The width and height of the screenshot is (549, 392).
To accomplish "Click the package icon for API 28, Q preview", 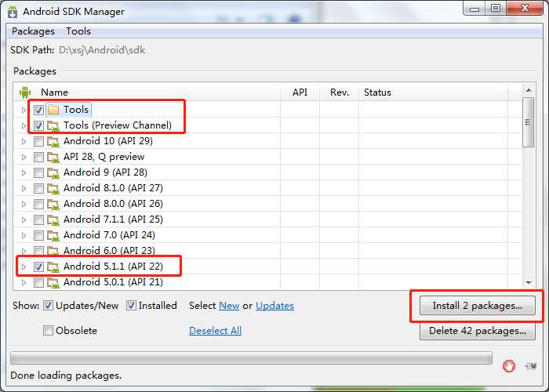I will 53,157.
